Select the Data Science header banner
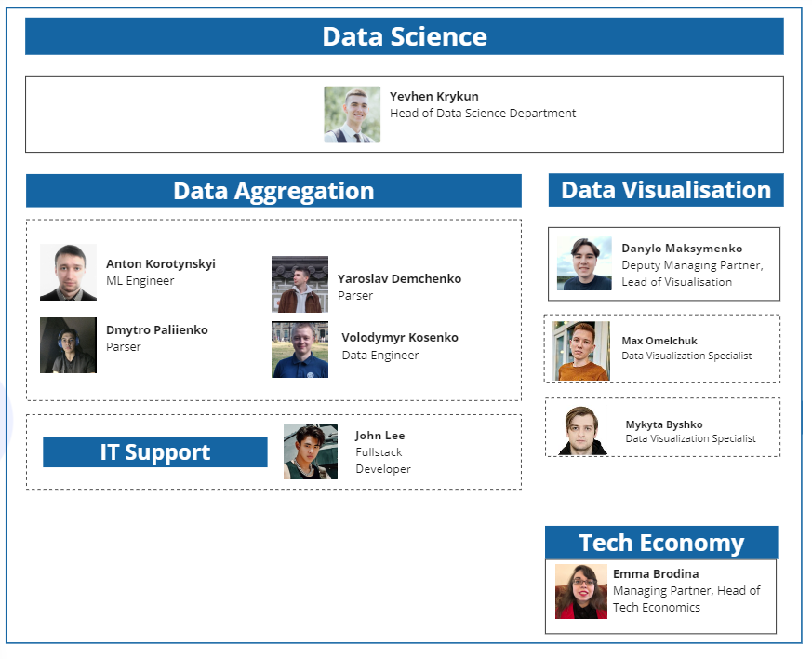 click(405, 36)
